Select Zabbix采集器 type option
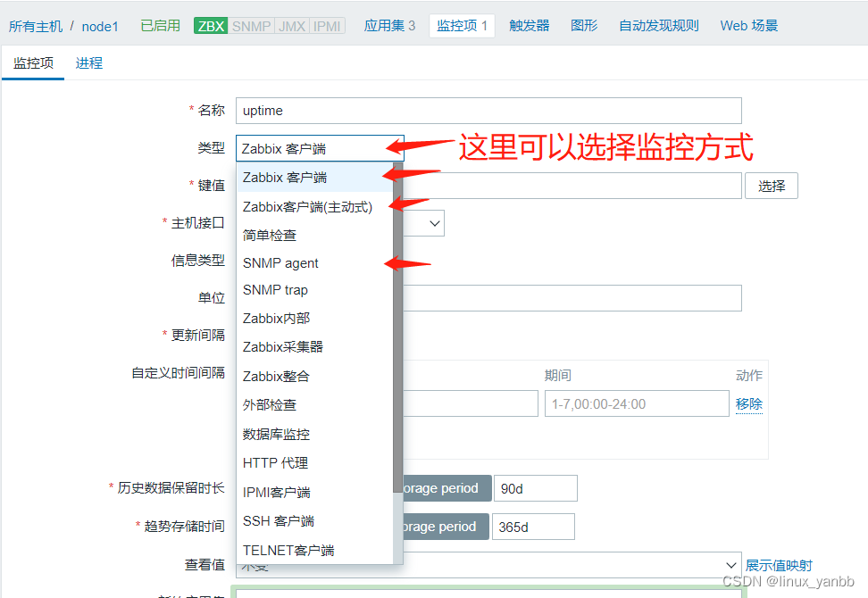This screenshot has width=868, height=598. tap(314, 347)
